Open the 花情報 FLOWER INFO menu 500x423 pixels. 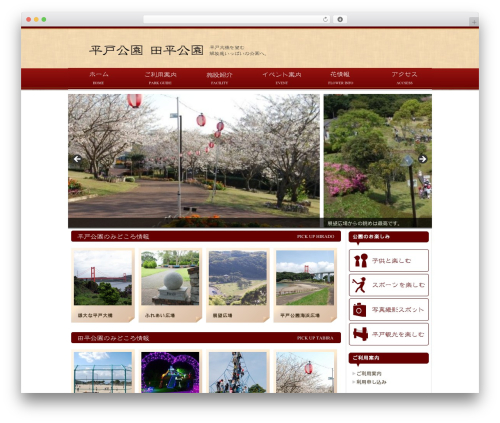(x=340, y=78)
